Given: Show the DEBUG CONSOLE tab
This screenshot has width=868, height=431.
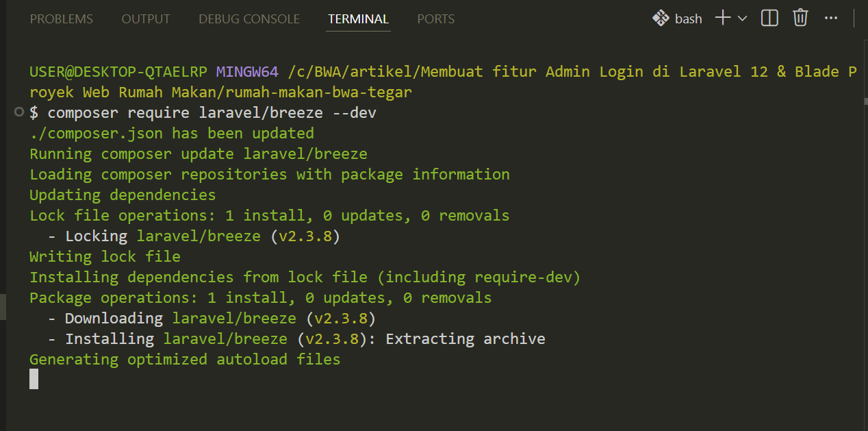Looking at the screenshot, I should point(249,19).
